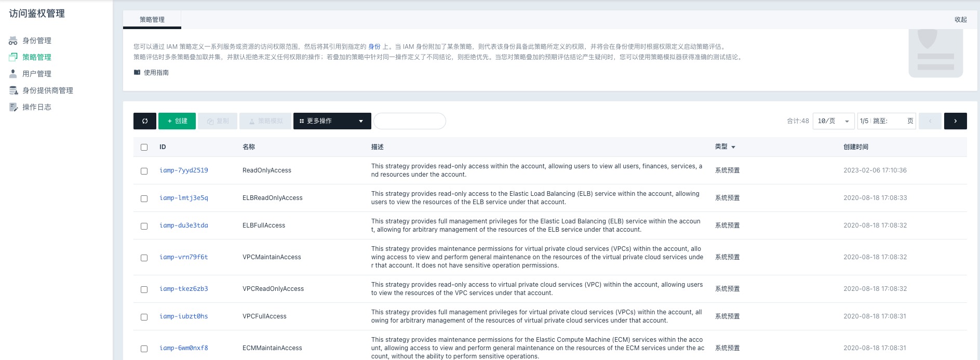Open 用户管理 in sidebar
Image resolution: width=980 pixels, height=360 pixels.
37,74
